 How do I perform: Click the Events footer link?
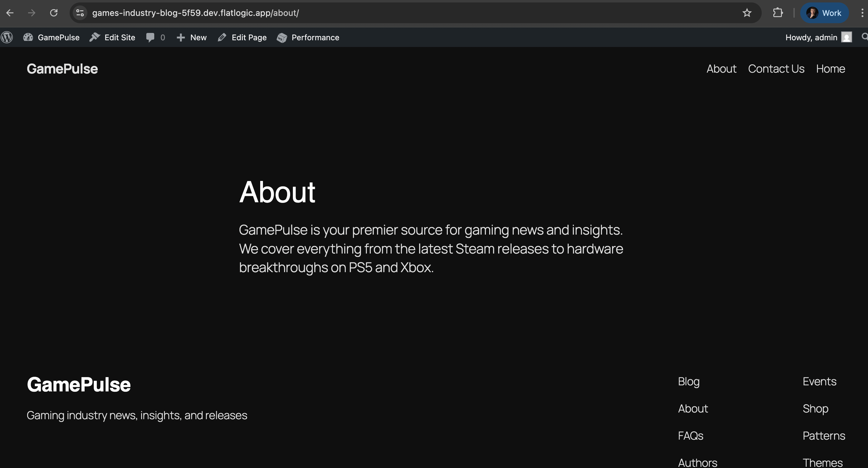click(819, 381)
